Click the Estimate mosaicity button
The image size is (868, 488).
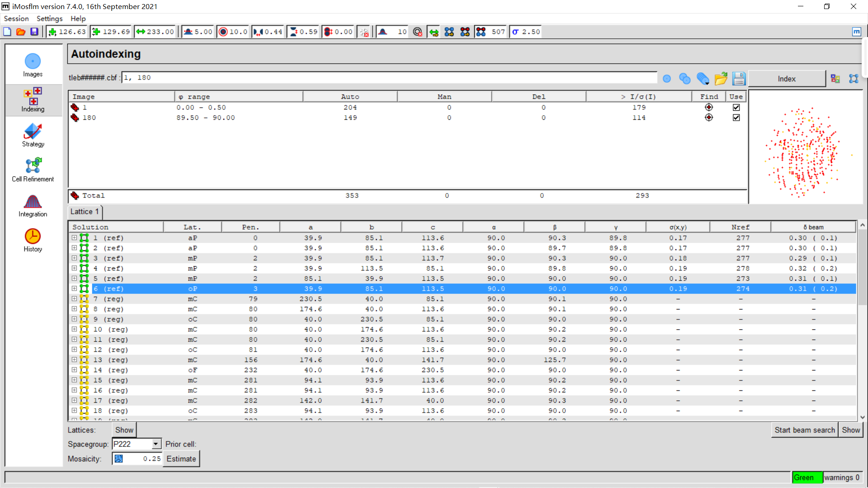[181, 459]
